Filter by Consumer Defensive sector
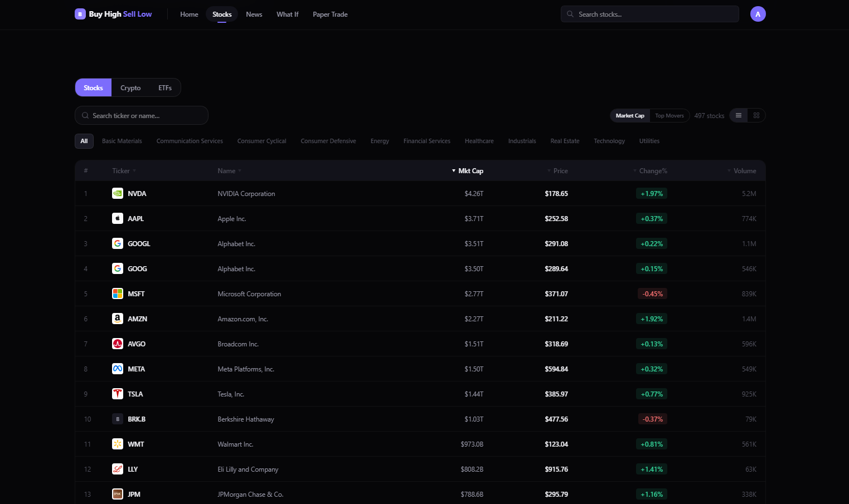Viewport: 849px width, 504px height. [x=328, y=141]
